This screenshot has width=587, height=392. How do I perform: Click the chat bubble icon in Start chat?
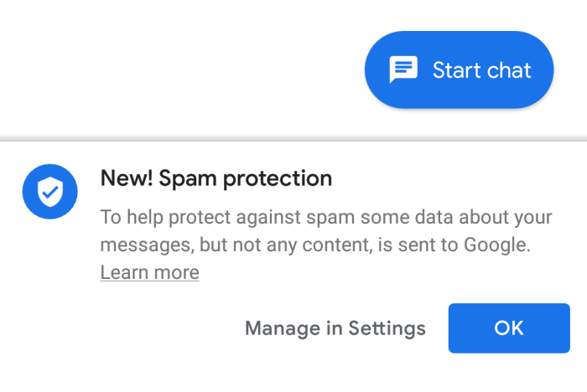coord(403,70)
